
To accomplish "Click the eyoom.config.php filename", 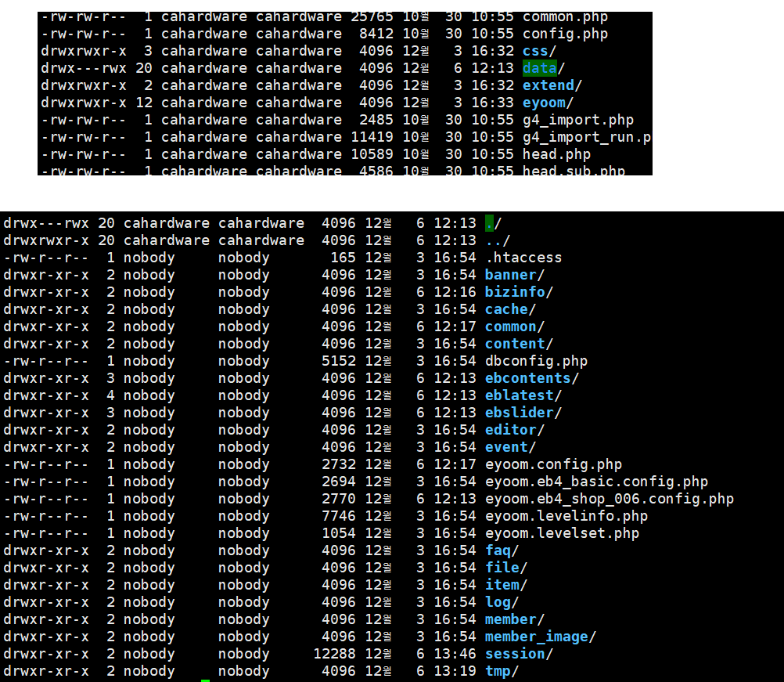I will [x=553, y=465].
